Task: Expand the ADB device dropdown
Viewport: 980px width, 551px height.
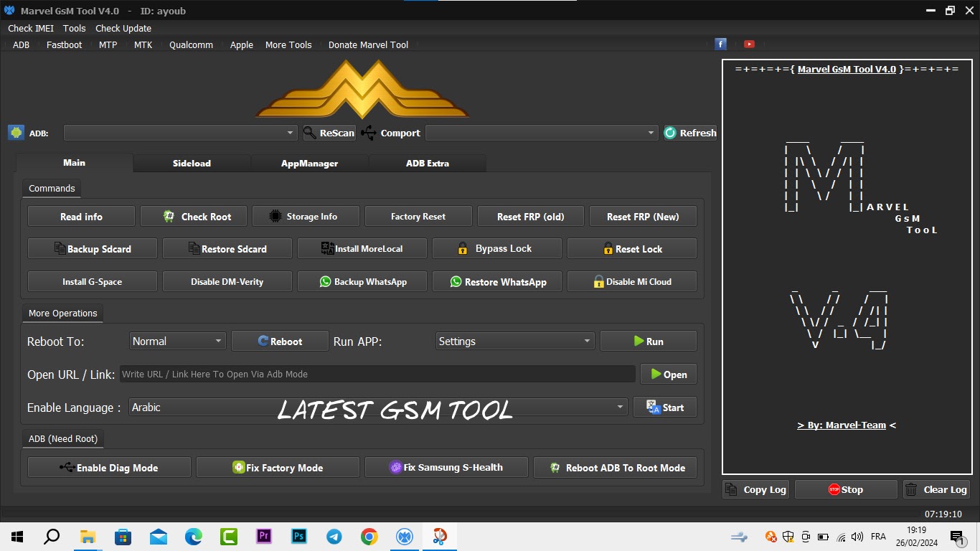Action: pyautogui.click(x=290, y=133)
